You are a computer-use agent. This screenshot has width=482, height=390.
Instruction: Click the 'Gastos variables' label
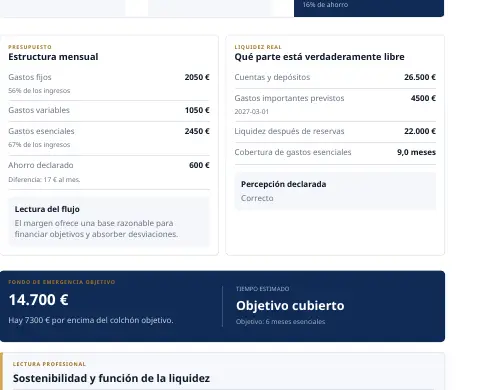tap(39, 110)
